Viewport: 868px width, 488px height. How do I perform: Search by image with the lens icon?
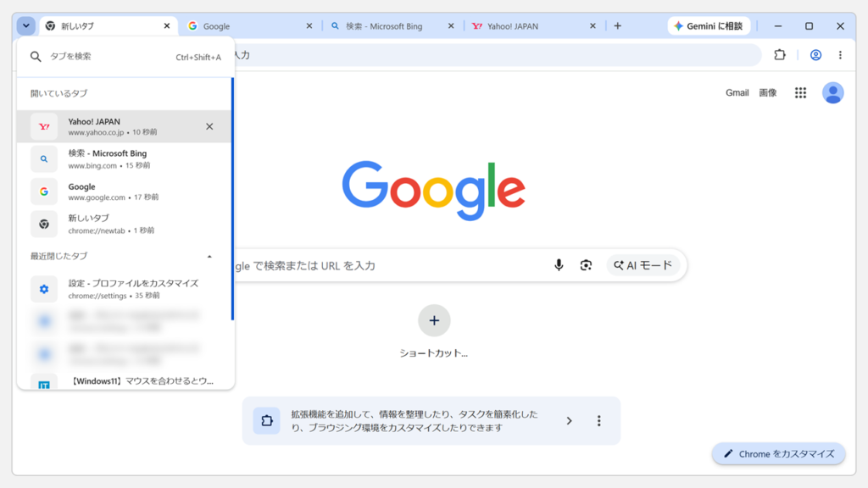tap(586, 265)
